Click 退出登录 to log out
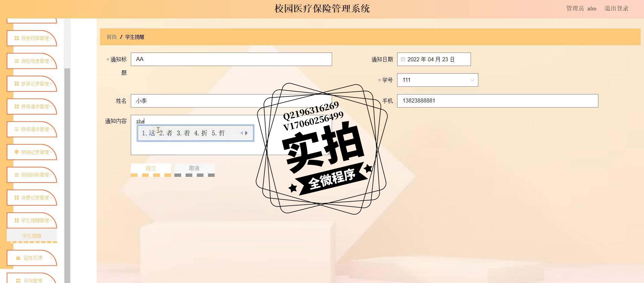The width and height of the screenshot is (644, 283). 616,8
